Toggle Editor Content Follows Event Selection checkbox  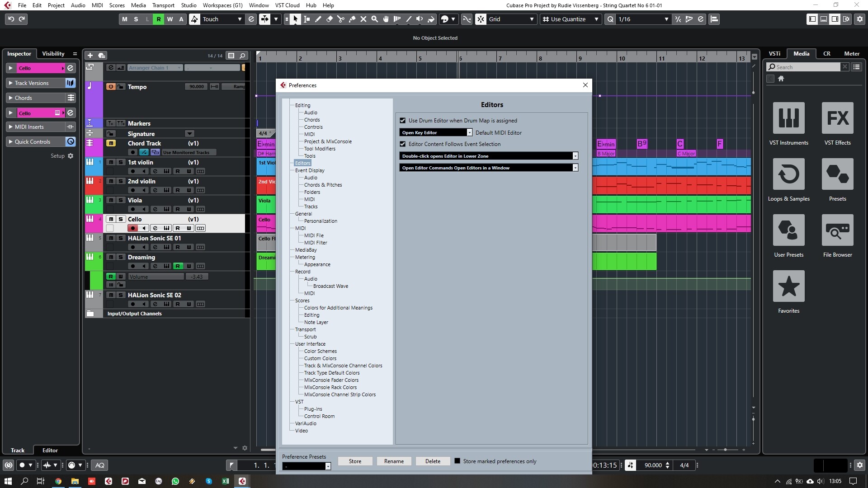click(x=403, y=144)
